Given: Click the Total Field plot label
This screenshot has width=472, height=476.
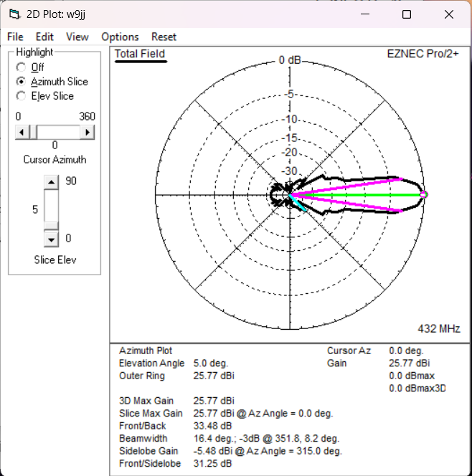Looking at the screenshot, I should [x=140, y=54].
